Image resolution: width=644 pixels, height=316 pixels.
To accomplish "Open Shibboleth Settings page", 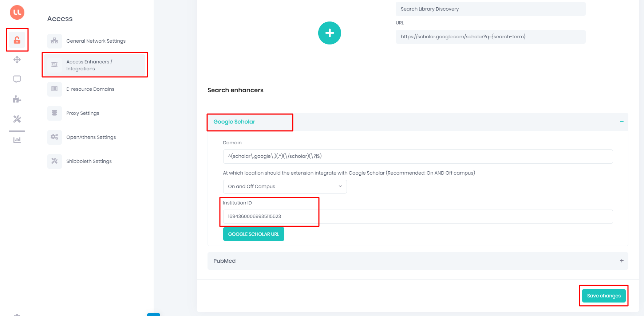I will (89, 161).
